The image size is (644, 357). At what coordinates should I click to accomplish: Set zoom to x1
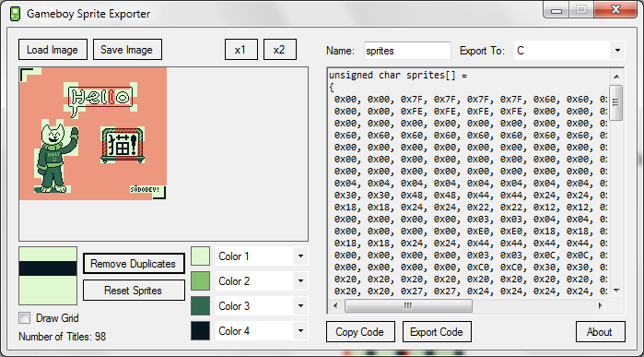click(x=241, y=50)
